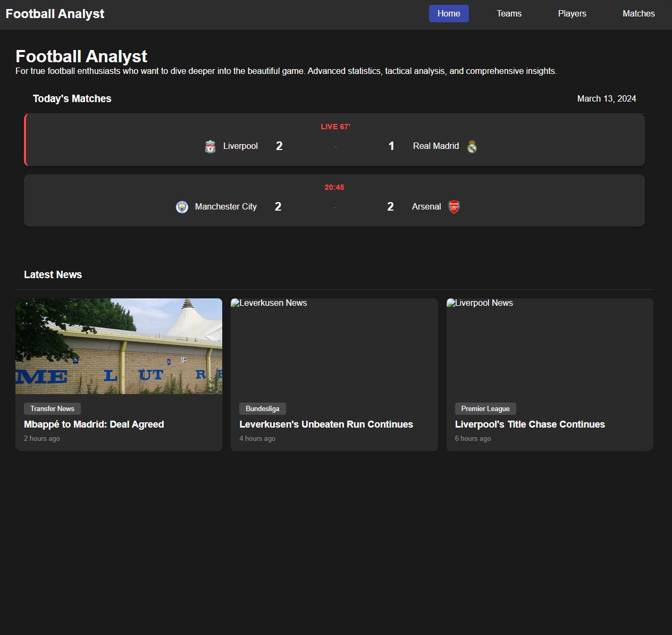Click the Premier League category badge

click(485, 408)
